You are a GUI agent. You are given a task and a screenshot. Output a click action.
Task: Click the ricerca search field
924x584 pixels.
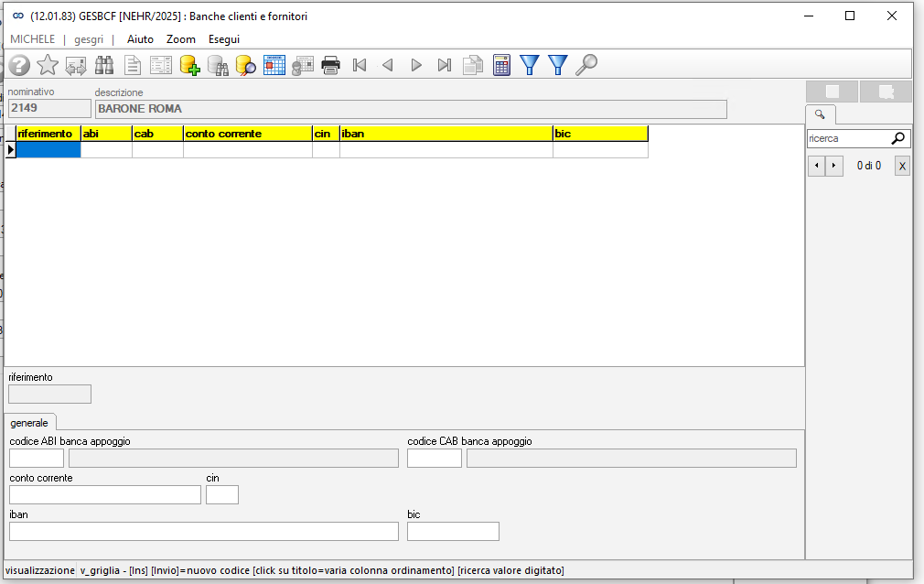click(848, 138)
